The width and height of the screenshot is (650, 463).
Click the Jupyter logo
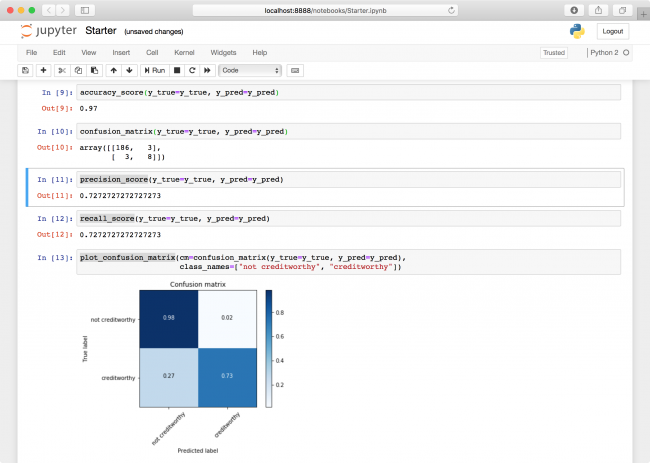coord(49,31)
